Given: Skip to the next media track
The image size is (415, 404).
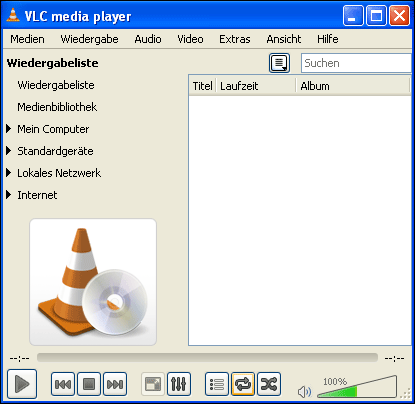Looking at the screenshot, I should tap(115, 384).
